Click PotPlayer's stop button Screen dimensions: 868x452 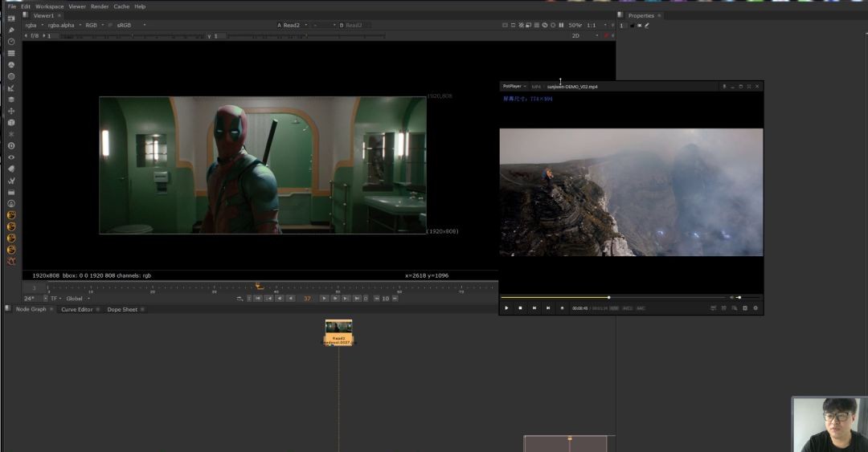click(x=520, y=308)
